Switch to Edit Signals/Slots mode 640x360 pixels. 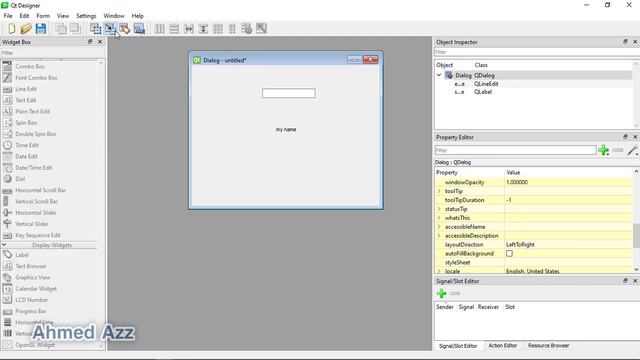(110, 29)
